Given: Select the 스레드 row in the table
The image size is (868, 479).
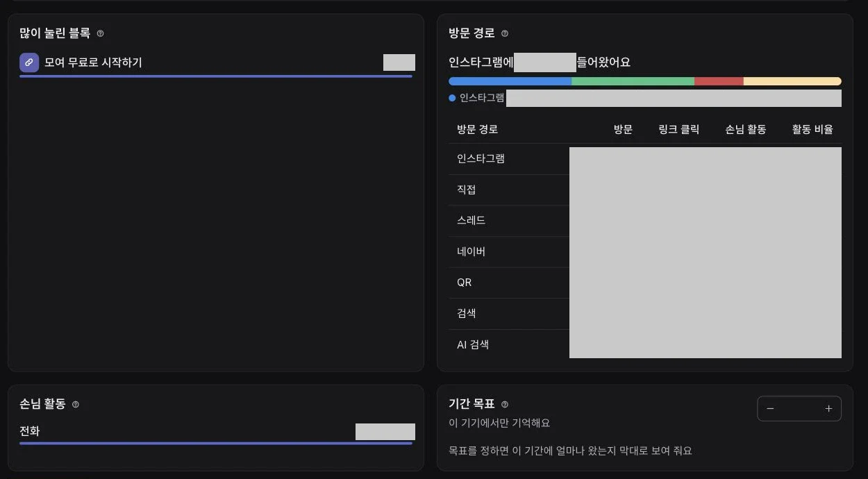Looking at the screenshot, I should [645, 221].
